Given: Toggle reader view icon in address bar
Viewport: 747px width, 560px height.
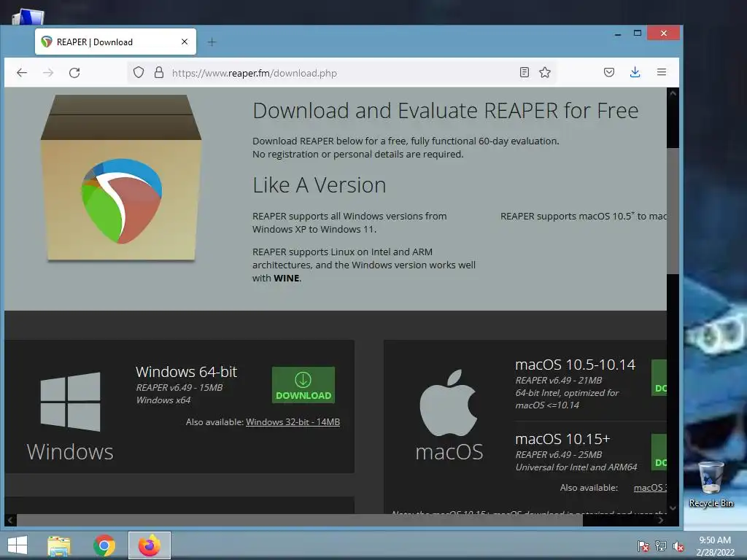Looking at the screenshot, I should pos(524,72).
